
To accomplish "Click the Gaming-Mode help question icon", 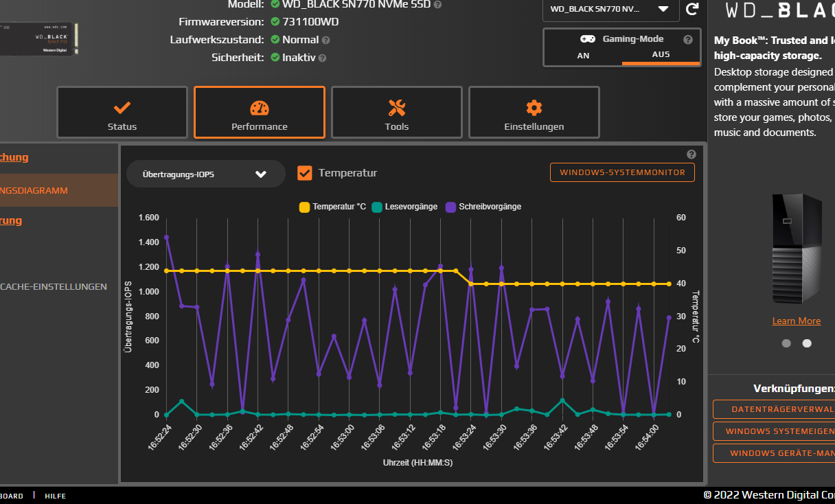I will click(x=688, y=40).
